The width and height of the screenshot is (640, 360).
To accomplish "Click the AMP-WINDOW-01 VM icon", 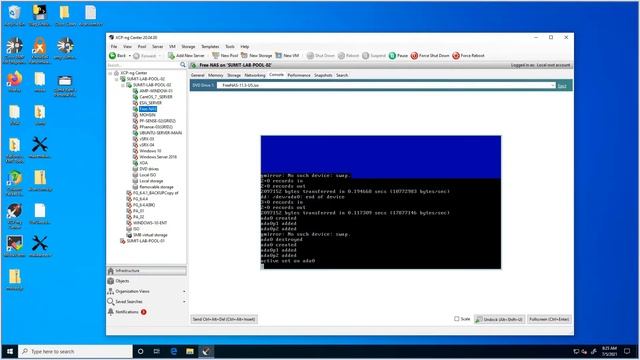I will 135,91.
